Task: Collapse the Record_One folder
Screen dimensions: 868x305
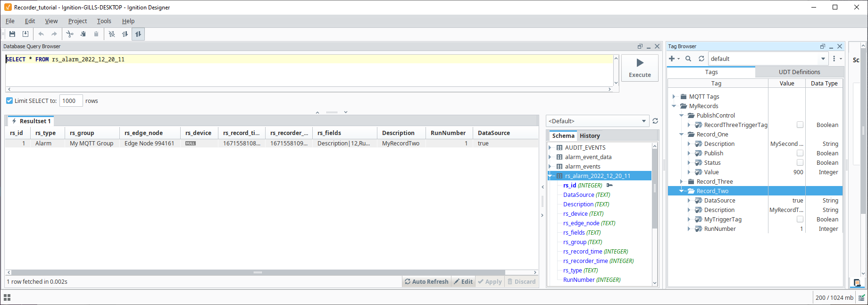Action: click(682, 135)
